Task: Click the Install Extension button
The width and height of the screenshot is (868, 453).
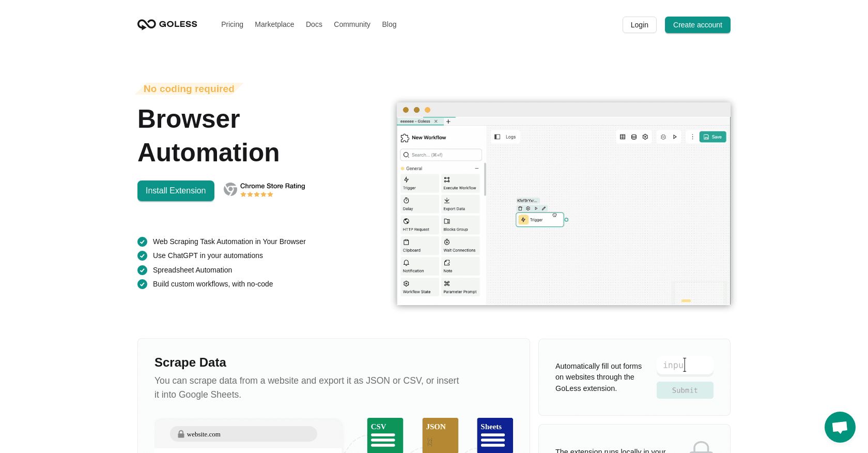Action: click(176, 191)
